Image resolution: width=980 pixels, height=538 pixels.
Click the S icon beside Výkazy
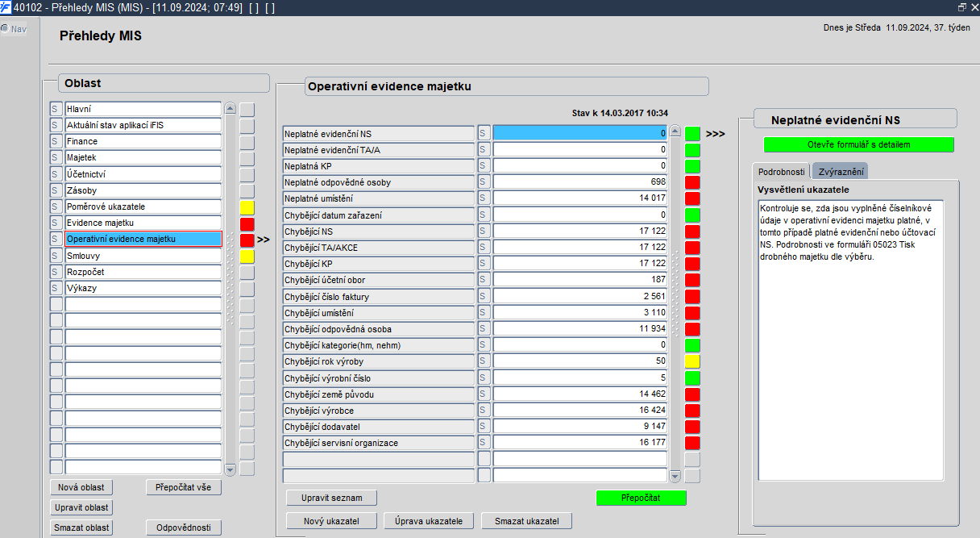tap(56, 288)
